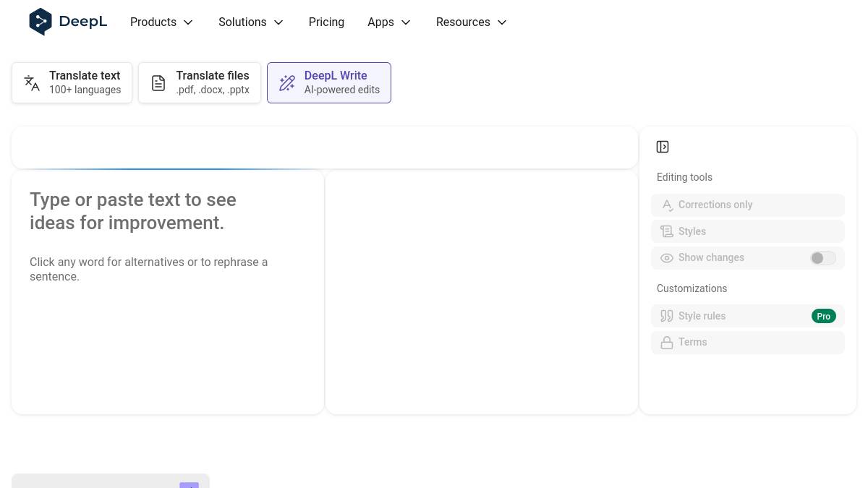The width and height of the screenshot is (868, 488).
Task: Click the Translate files document icon
Action: click(x=158, y=83)
